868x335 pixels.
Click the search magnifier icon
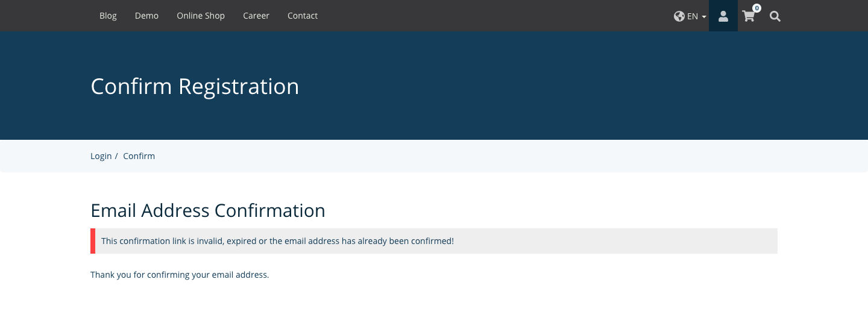pos(775,16)
